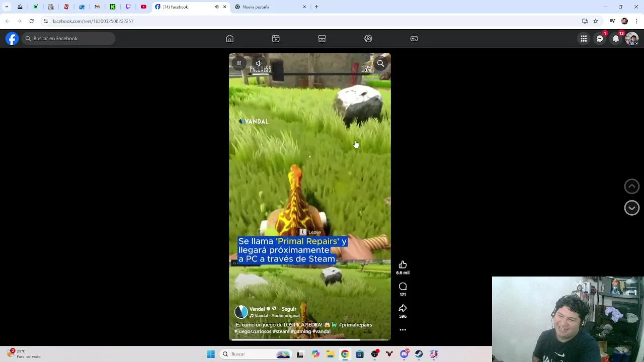Open a new Chrome tab
This screenshot has height=362, width=644.
pyautogui.click(x=316, y=7)
